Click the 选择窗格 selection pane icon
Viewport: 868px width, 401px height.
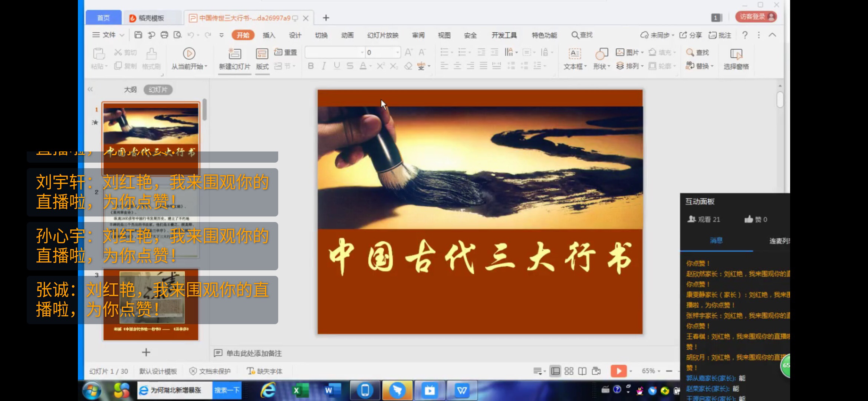coord(736,54)
